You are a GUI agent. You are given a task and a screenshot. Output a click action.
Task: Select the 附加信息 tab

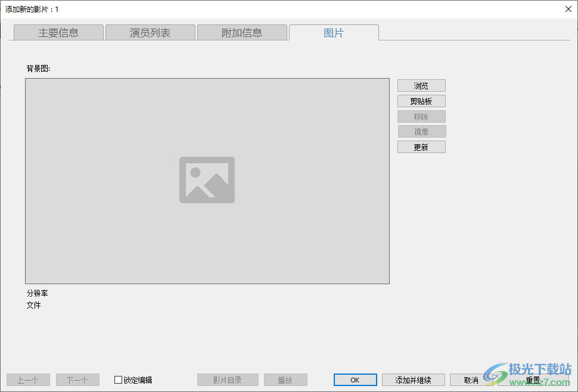coord(242,32)
